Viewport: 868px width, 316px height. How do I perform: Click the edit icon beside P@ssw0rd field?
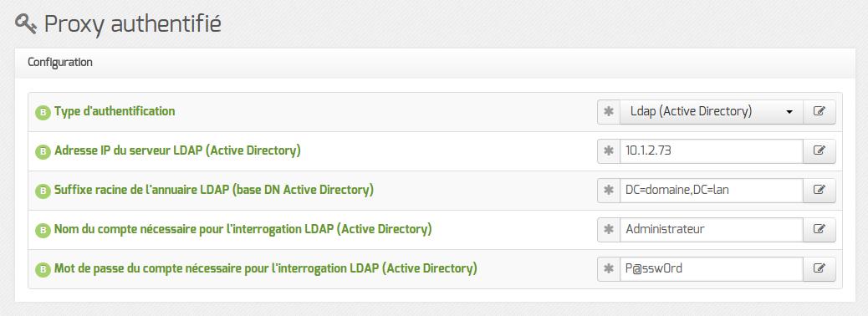[x=819, y=269]
